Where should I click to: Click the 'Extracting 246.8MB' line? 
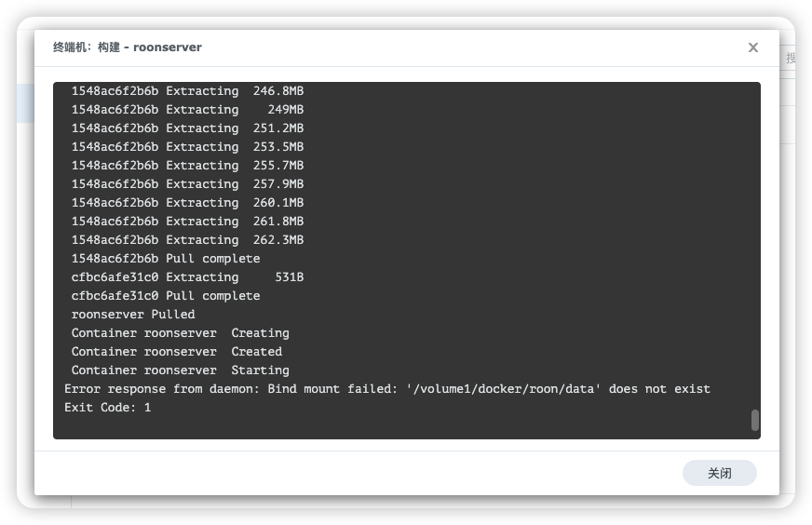pos(187,91)
